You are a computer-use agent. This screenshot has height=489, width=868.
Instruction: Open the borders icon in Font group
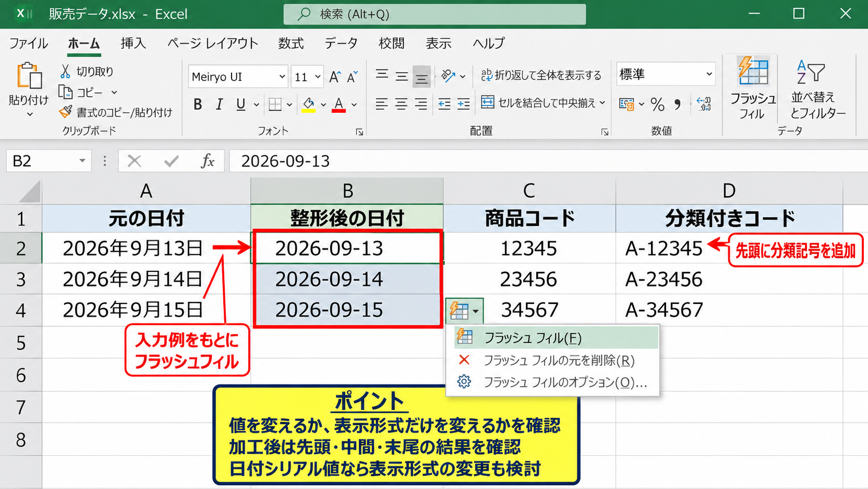point(275,104)
